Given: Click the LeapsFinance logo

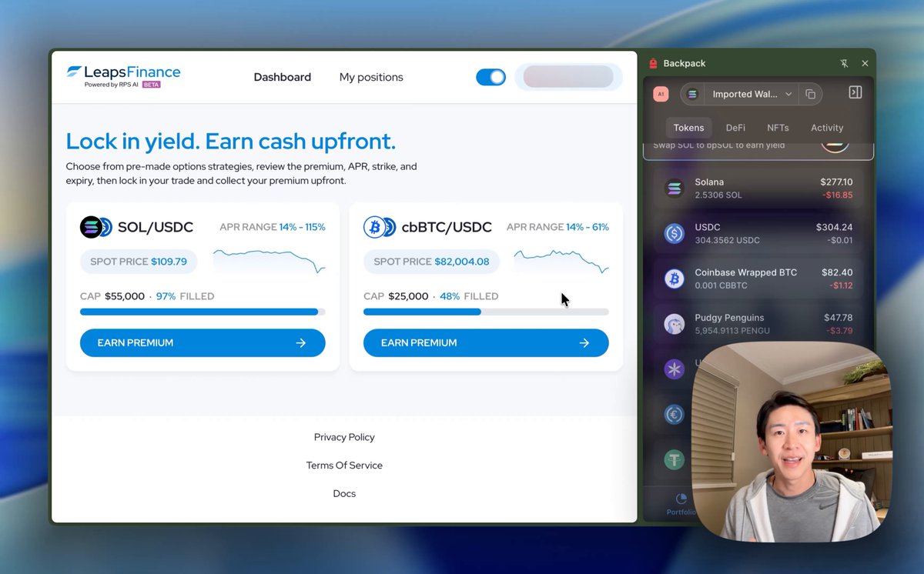Looking at the screenshot, I should pyautogui.click(x=123, y=77).
